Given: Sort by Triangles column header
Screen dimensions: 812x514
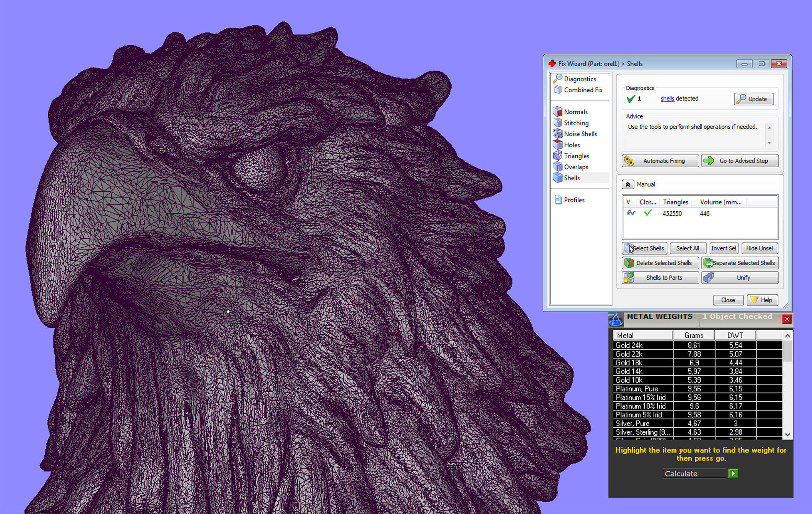Looking at the screenshot, I should pyautogui.click(x=676, y=202).
